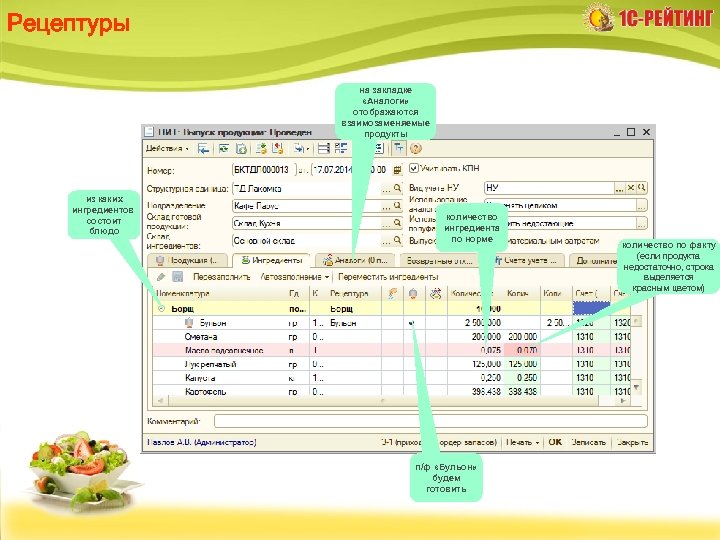Image resolution: width=720 pixels, height=540 pixels.
Task: Toggle the cook checkmark in Бульон row
Action: (x=412, y=323)
